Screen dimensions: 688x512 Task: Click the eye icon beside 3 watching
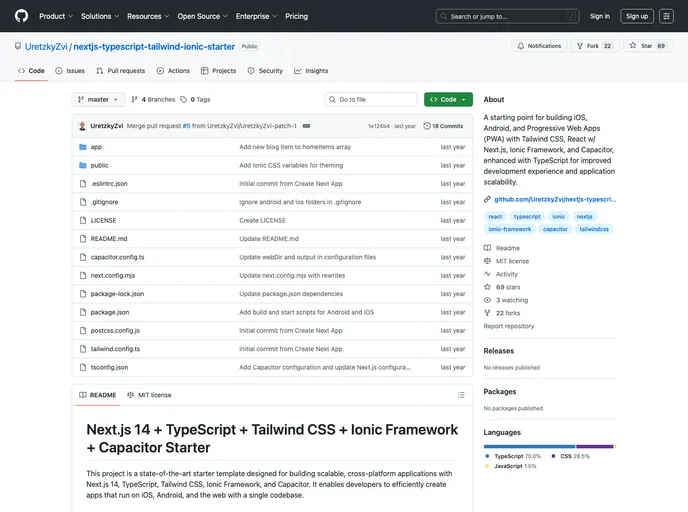[487, 300]
